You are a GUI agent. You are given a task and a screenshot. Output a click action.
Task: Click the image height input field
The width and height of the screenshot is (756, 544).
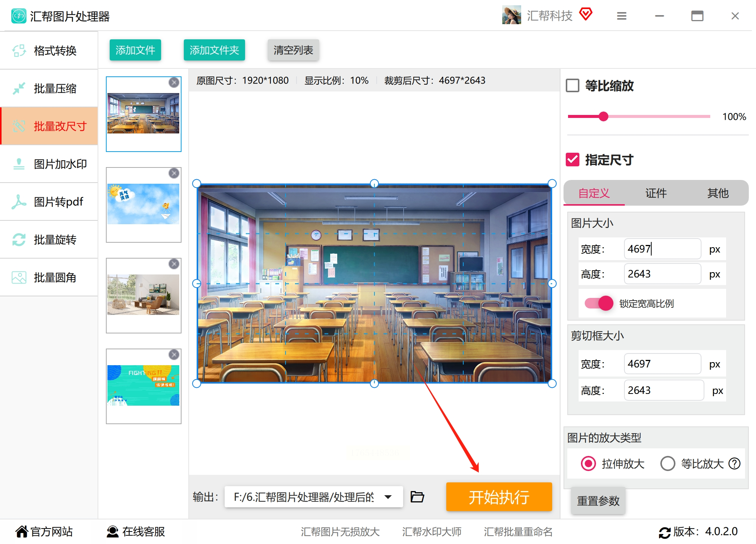pos(662,274)
